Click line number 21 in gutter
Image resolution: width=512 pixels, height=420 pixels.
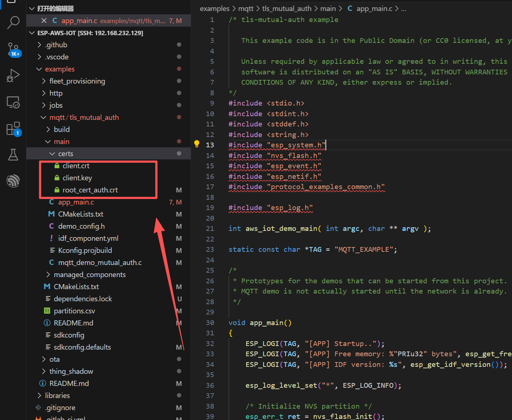click(210, 229)
